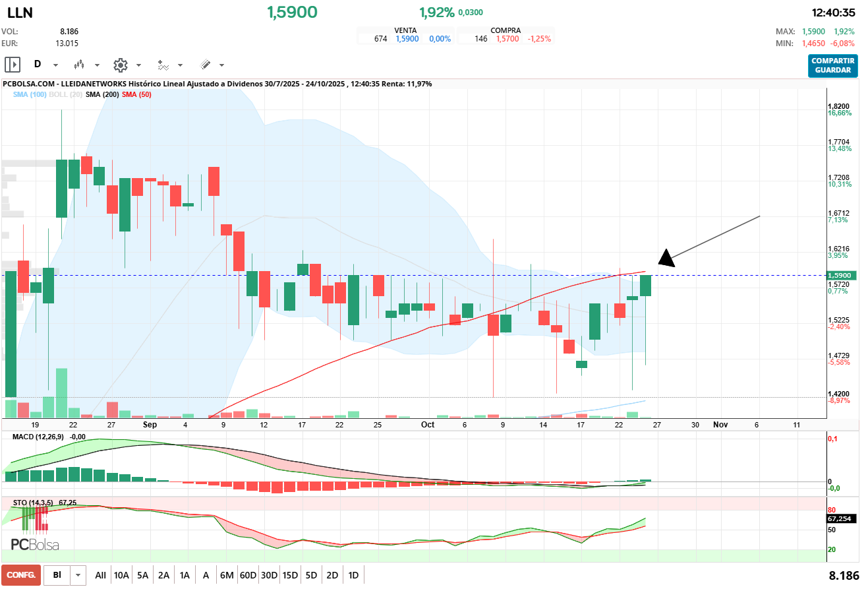Open the candlestick chart type icon
This screenshot has height=589, width=868.
pyautogui.click(x=79, y=65)
